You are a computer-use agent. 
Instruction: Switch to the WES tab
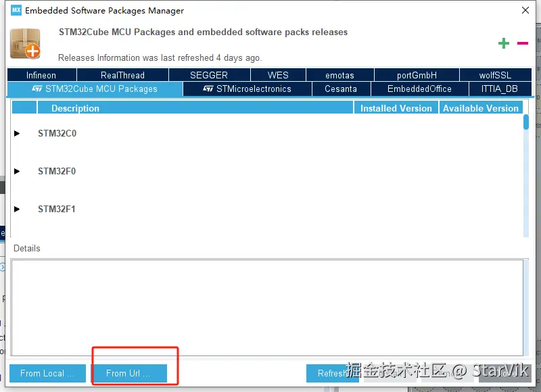pyautogui.click(x=278, y=75)
